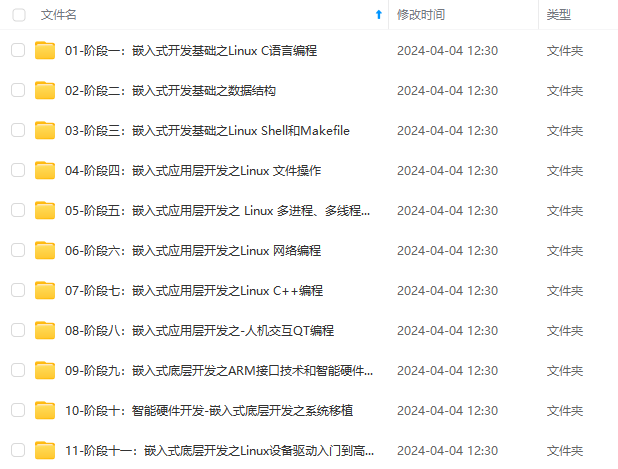Check the box for 07-阶段七 folder

(x=18, y=290)
